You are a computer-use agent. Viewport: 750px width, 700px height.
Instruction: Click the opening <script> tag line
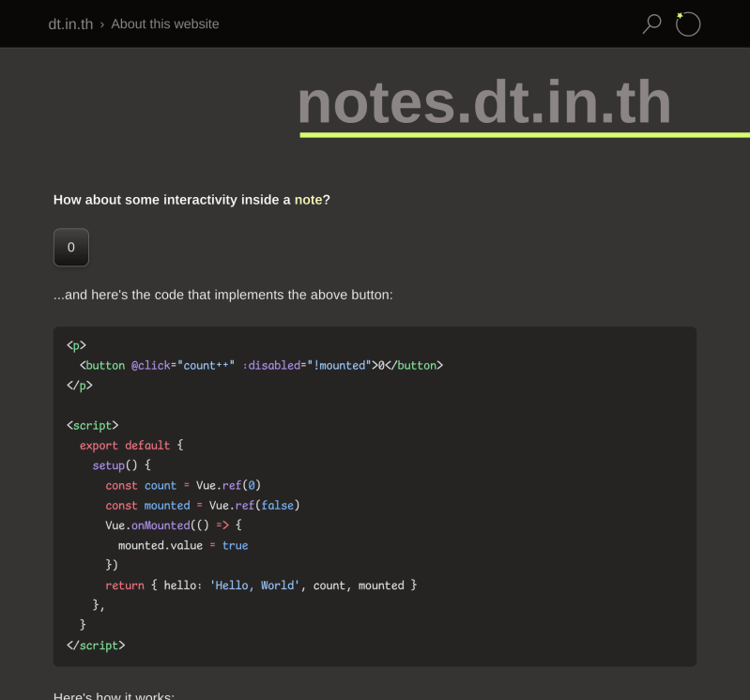(92, 426)
